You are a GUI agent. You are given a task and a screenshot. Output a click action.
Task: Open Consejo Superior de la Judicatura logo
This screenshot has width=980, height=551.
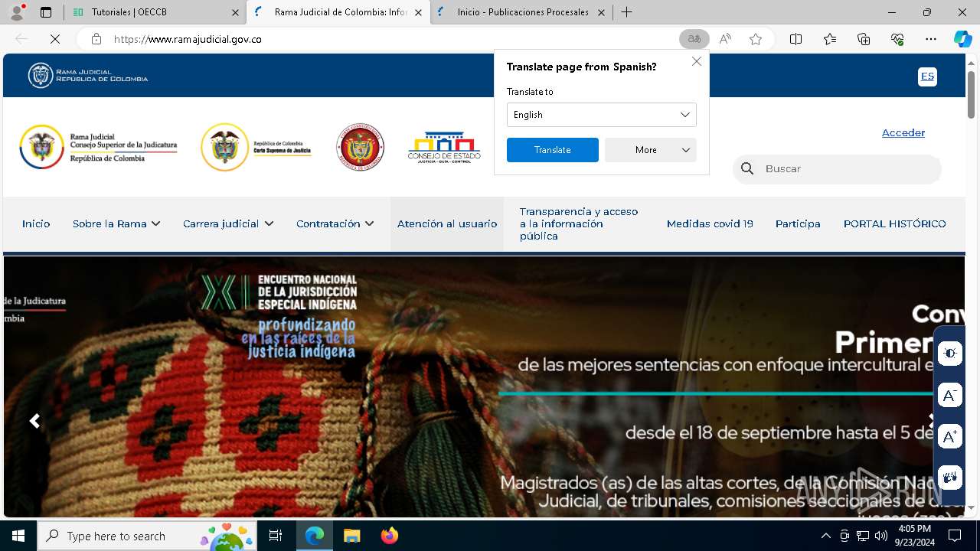click(98, 147)
